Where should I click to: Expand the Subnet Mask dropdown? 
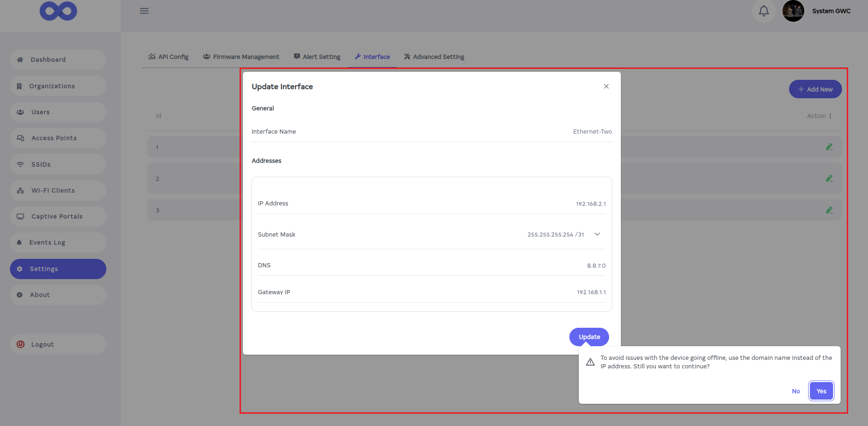[597, 234]
